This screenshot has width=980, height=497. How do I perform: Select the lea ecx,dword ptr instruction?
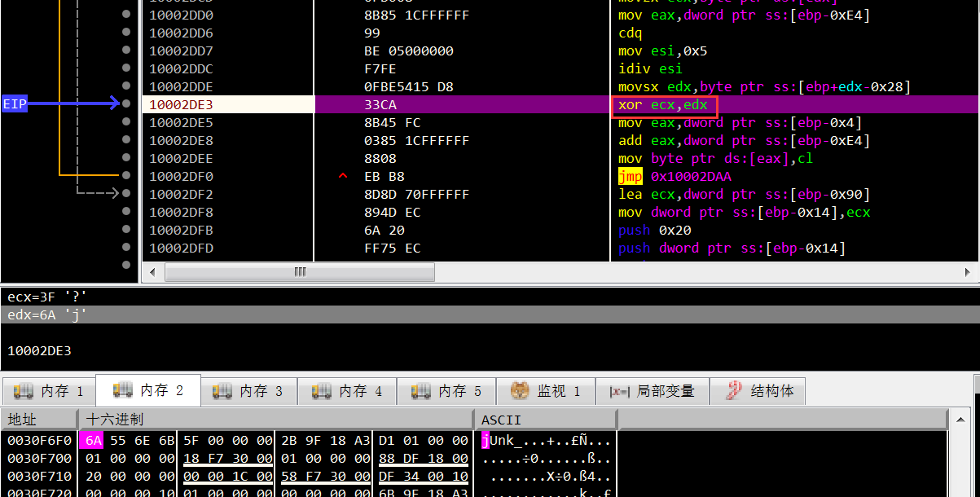pos(744,194)
